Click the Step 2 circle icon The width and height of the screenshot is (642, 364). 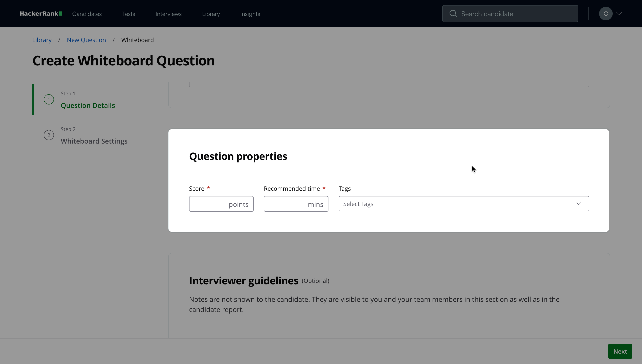click(49, 135)
